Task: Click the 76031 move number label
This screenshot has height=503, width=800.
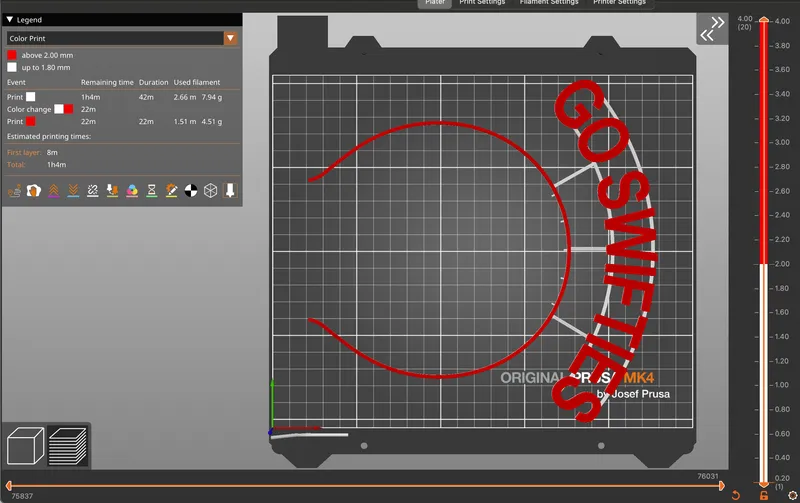Action: (708, 476)
